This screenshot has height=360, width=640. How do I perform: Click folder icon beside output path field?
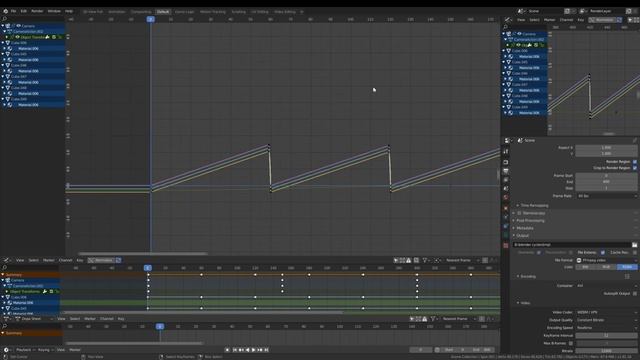coord(634,244)
